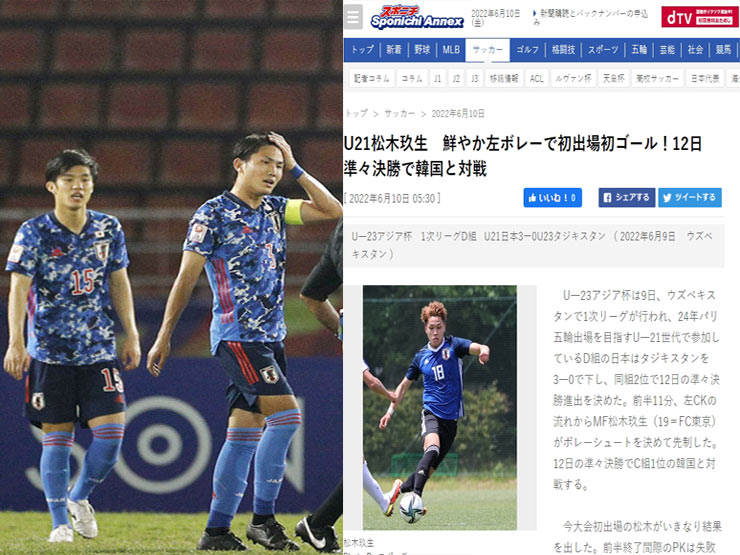Open the article photo of player 18
The image size is (740, 555).
(x=440, y=407)
